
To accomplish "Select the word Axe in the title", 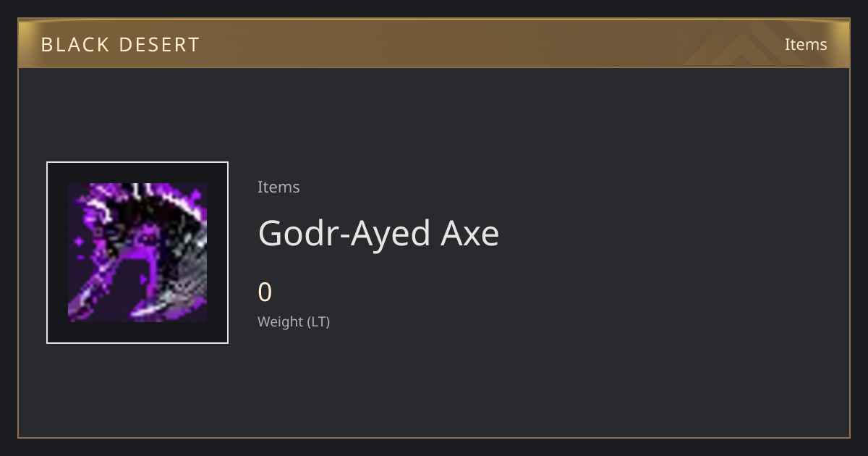I will point(470,233).
